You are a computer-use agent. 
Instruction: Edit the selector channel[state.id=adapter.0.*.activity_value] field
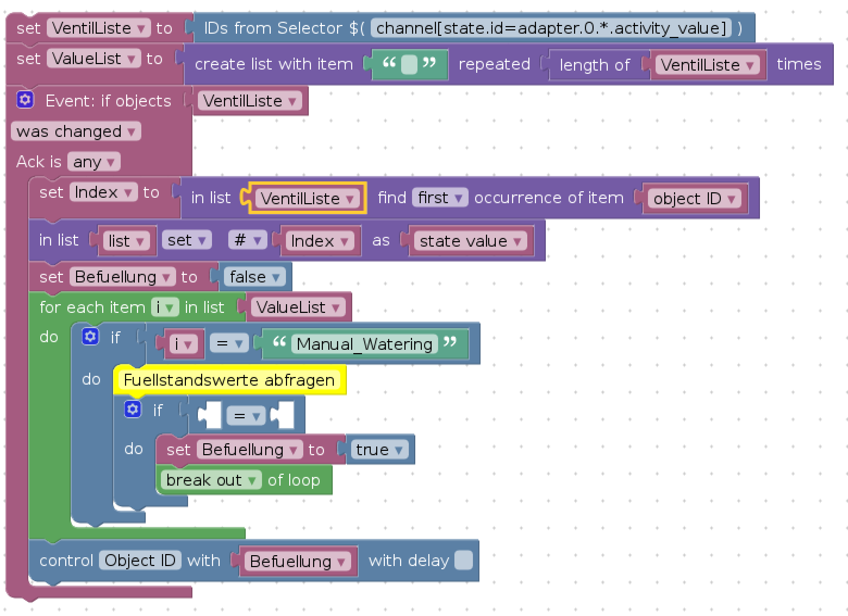551,28
